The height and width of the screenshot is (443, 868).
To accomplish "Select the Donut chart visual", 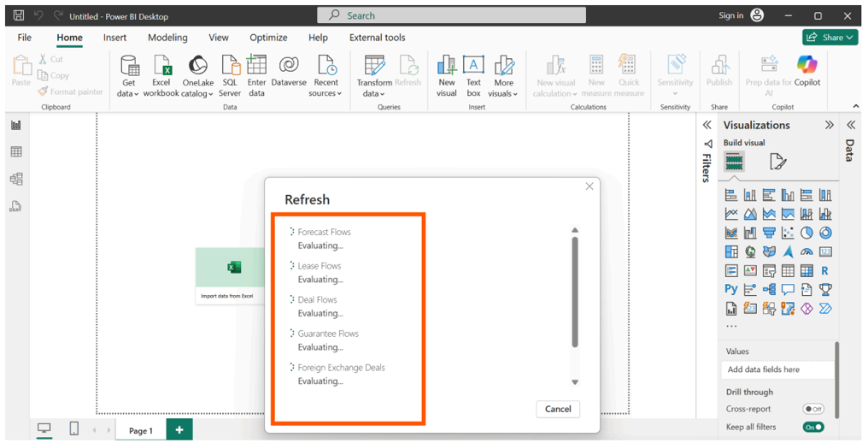I will 825,233.
